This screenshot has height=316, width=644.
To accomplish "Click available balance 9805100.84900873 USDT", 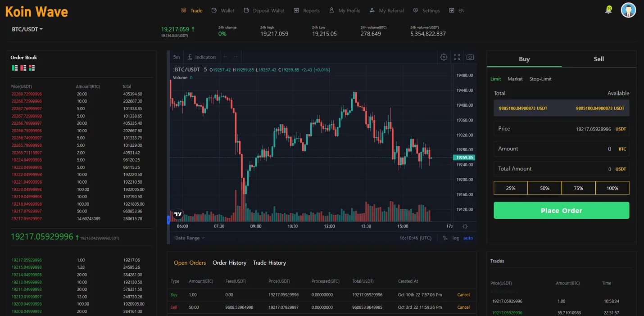I will [600, 108].
